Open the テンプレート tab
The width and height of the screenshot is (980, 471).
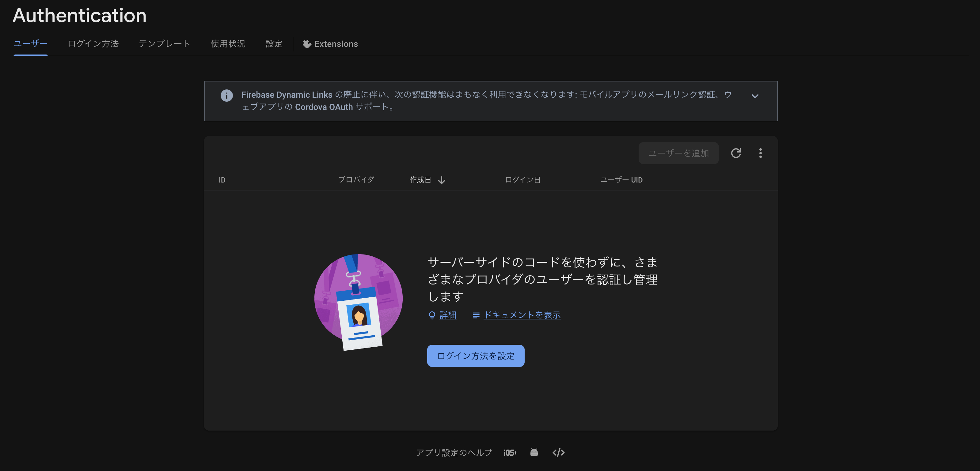[x=165, y=44]
